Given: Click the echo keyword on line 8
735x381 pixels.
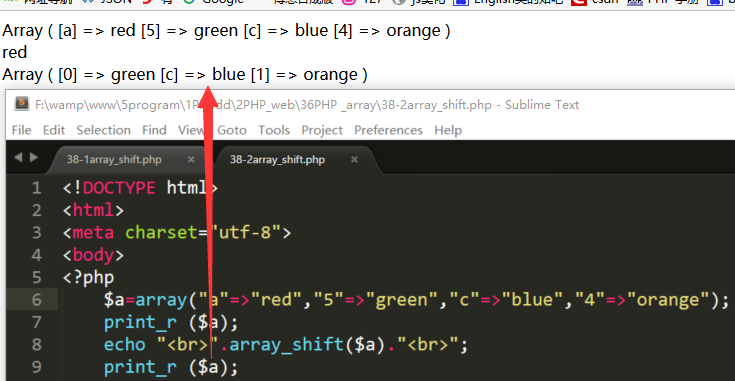Looking at the screenshot, I should pyautogui.click(x=125, y=345).
